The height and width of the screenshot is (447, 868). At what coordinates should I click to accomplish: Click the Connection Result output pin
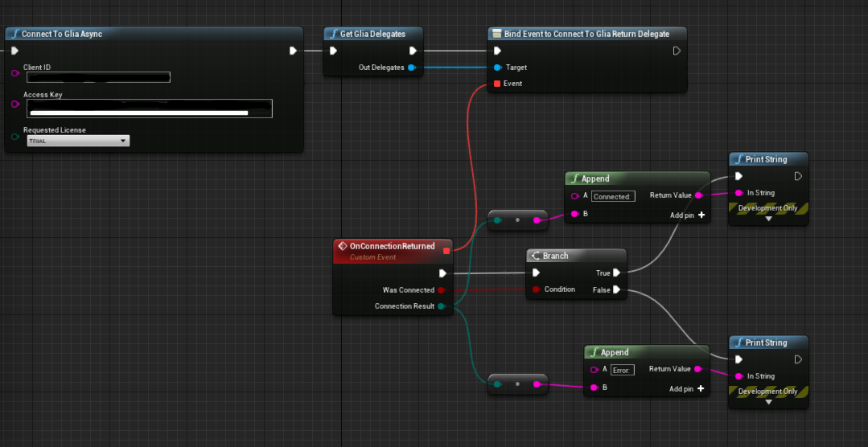pyautogui.click(x=442, y=306)
